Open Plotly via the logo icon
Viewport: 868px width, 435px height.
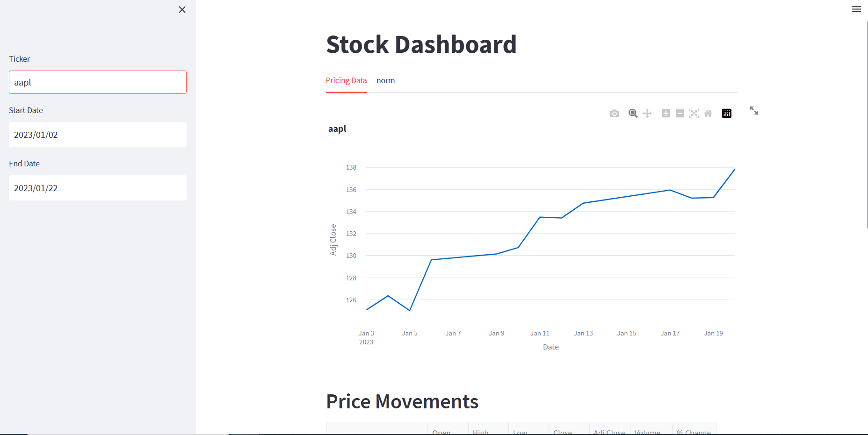click(726, 113)
